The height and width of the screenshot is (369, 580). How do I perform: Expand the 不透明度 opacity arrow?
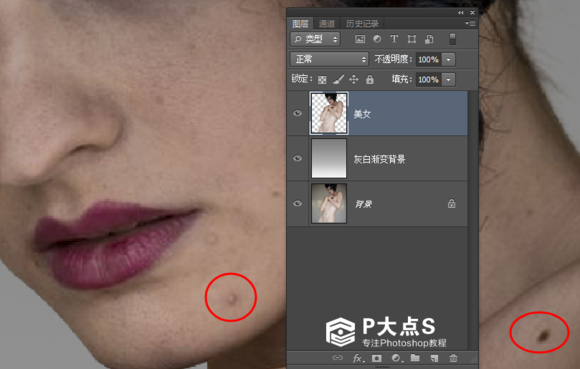pos(449,60)
